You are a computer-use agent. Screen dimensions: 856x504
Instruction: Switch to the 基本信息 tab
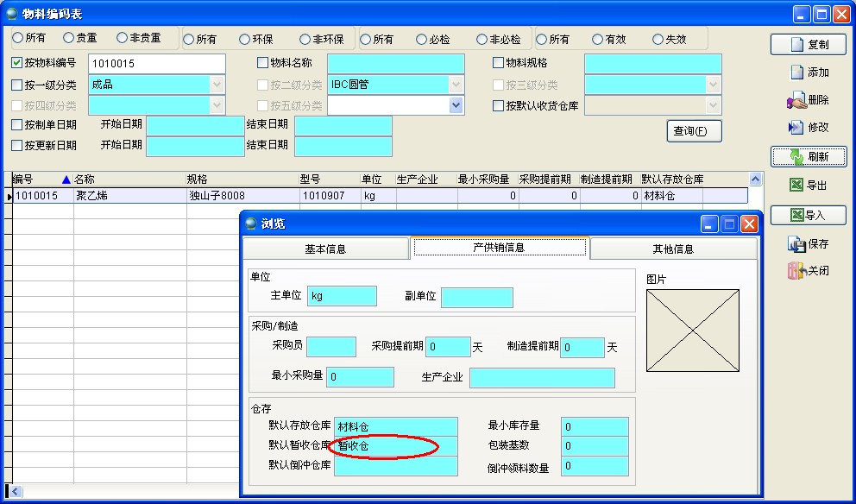(x=326, y=247)
